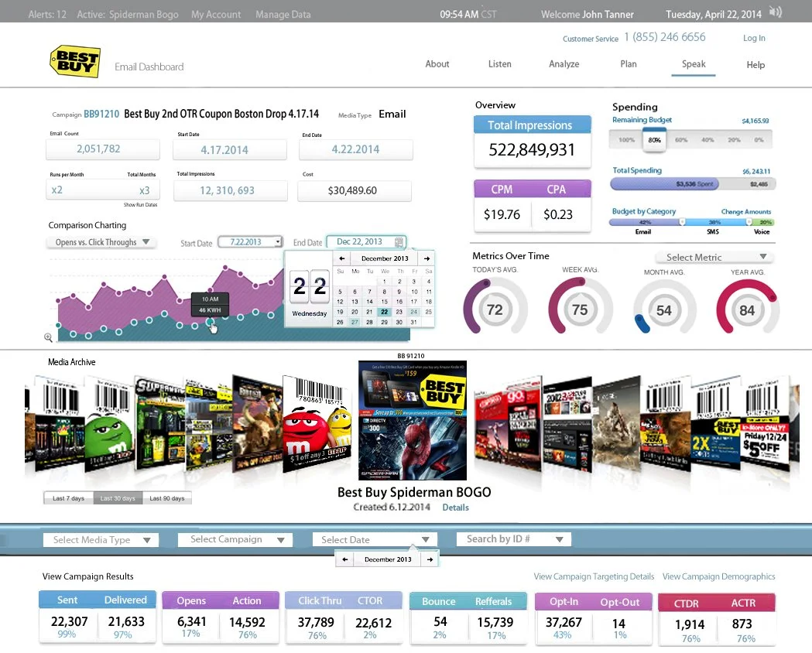This screenshot has height=653, width=812.
Task: Open the Speak menu
Action: click(694, 64)
